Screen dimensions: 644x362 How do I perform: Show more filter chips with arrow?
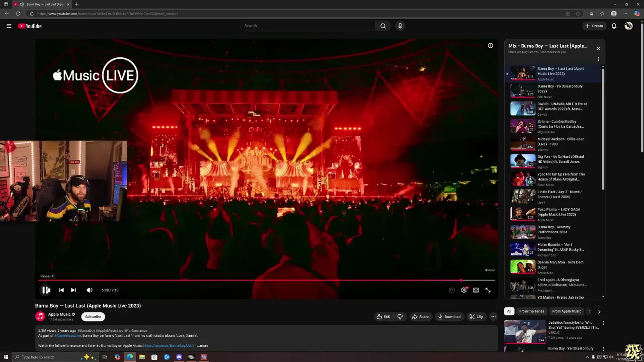tap(599, 312)
